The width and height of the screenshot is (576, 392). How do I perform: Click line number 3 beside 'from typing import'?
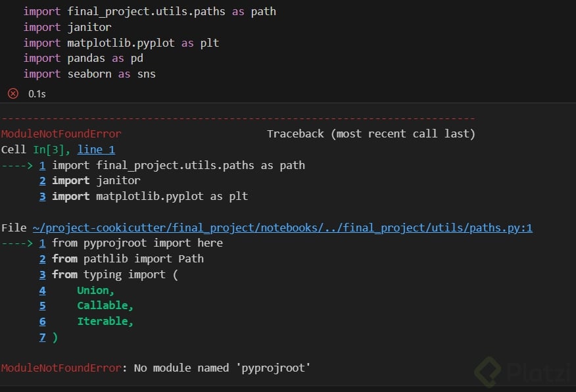pos(42,274)
